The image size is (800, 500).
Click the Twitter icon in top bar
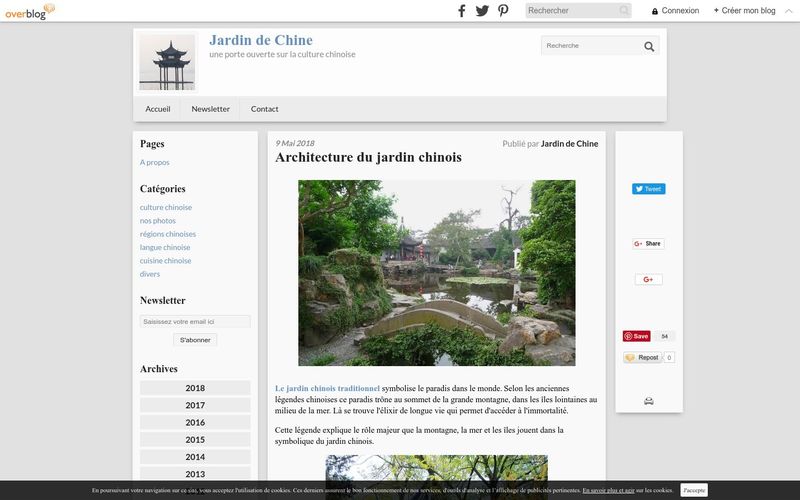[x=482, y=11]
